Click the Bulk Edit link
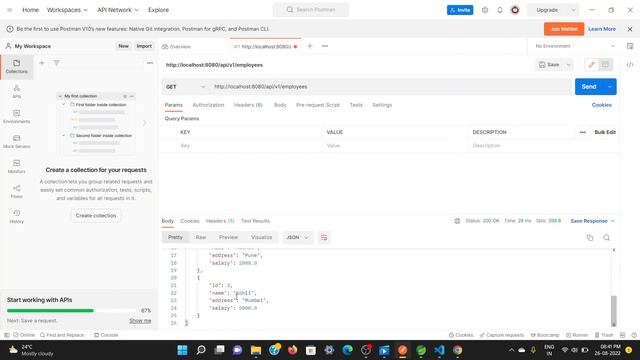This screenshot has width=640, height=360. pos(605,132)
